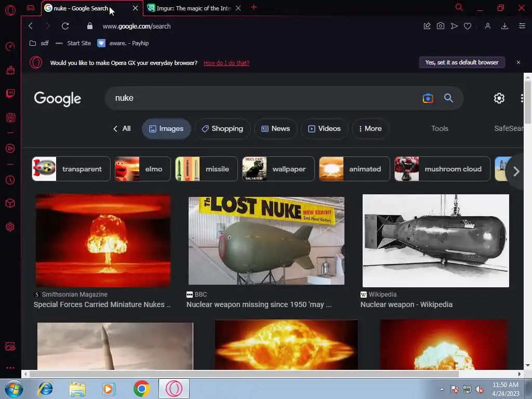
Task: Open the Smithsonian Magazine mushroom cloud image
Action: click(103, 241)
